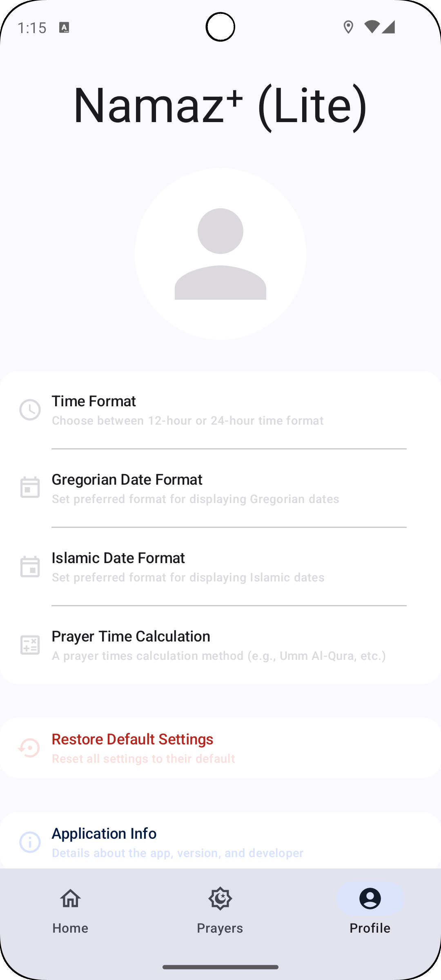Tap the Prayers crescent star icon
Screen dimensions: 441x980
[220, 898]
